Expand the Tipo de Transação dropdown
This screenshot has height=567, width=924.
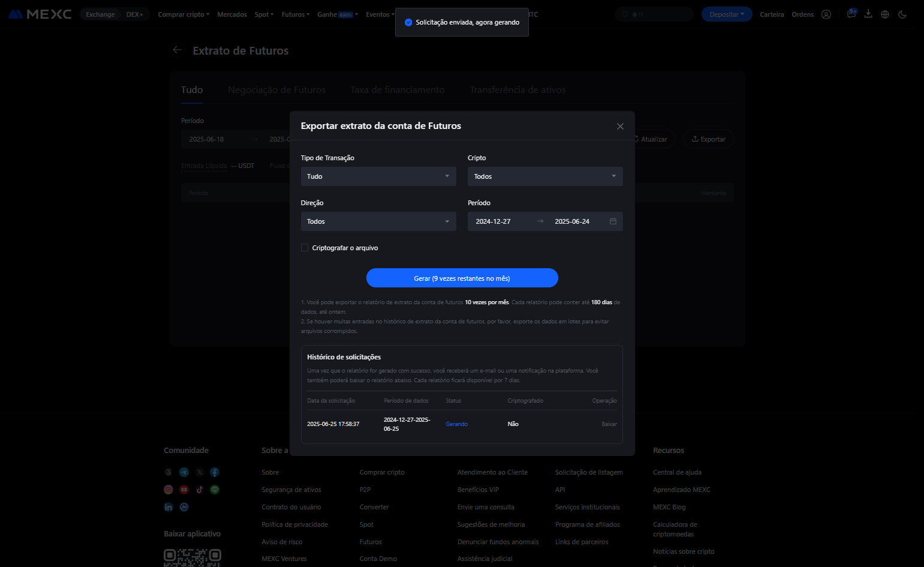(378, 176)
